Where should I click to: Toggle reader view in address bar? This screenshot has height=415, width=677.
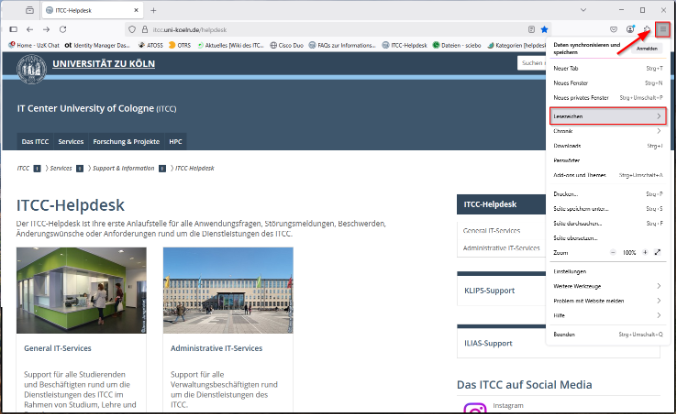tap(531, 29)
